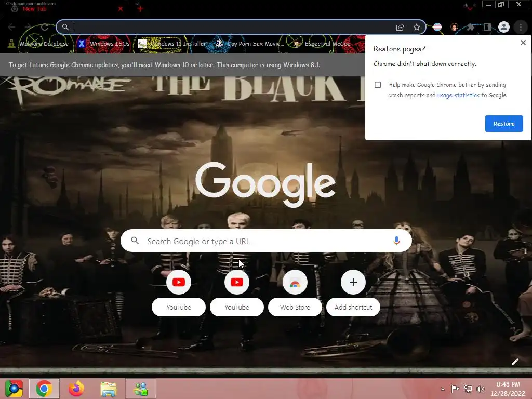Open the Messenger people taskbar icon
Screen dimensions: 532x399
point(141,389)
